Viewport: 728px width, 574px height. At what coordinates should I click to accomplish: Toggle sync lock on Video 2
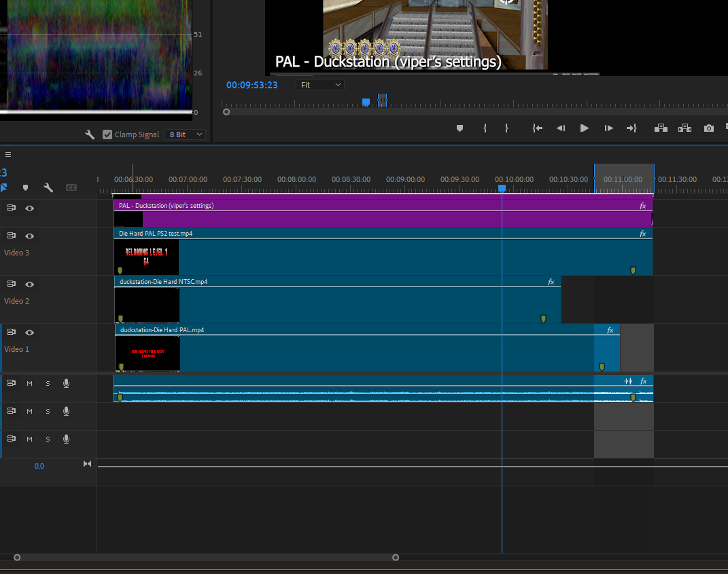pyautogui.click(x=12, y=284)
